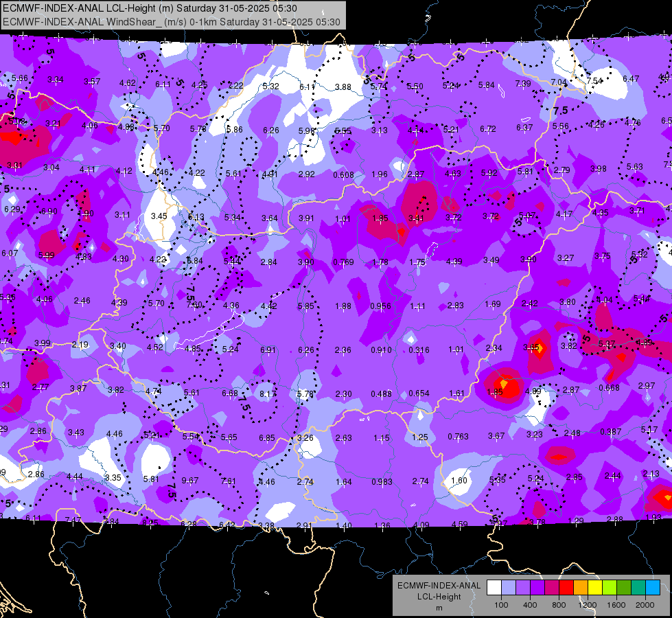Click the wind shear value 1.25

[419, 437]
